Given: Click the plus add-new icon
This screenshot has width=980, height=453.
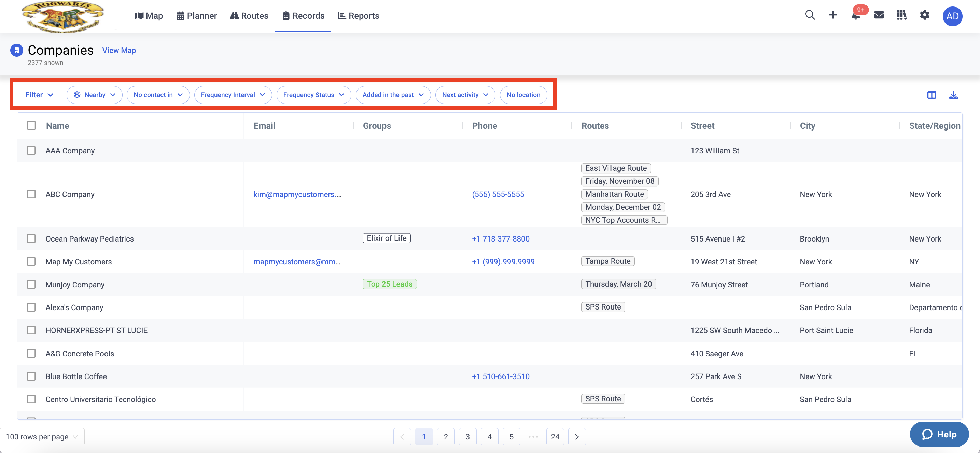Looking at the screenshot, I should click(x=833, y=15).
